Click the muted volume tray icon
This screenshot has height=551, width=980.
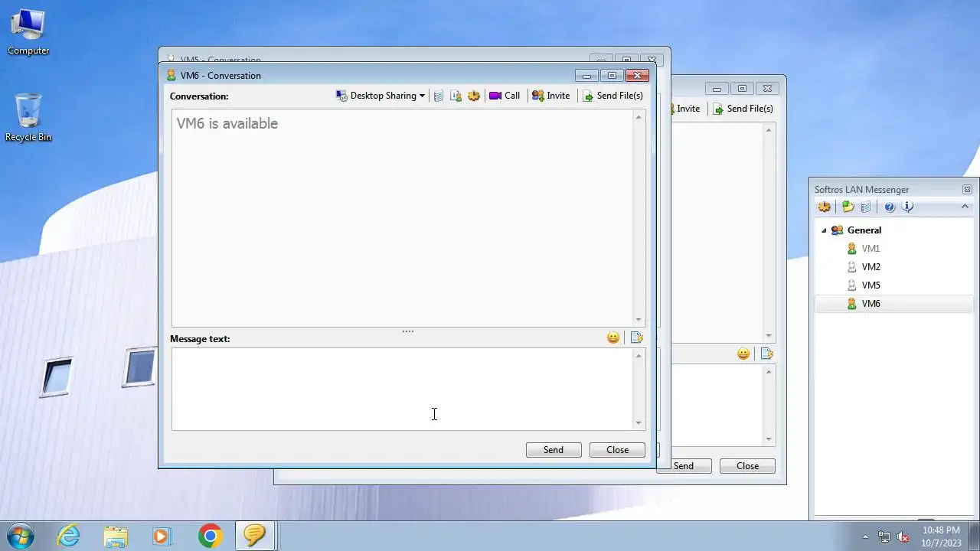[903, 536]
